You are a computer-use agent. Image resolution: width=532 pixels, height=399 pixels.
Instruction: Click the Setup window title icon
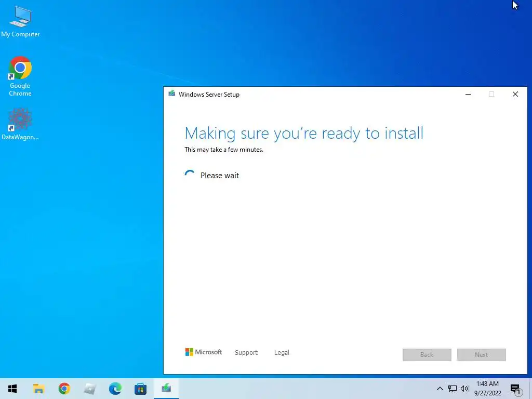(171, 94)
